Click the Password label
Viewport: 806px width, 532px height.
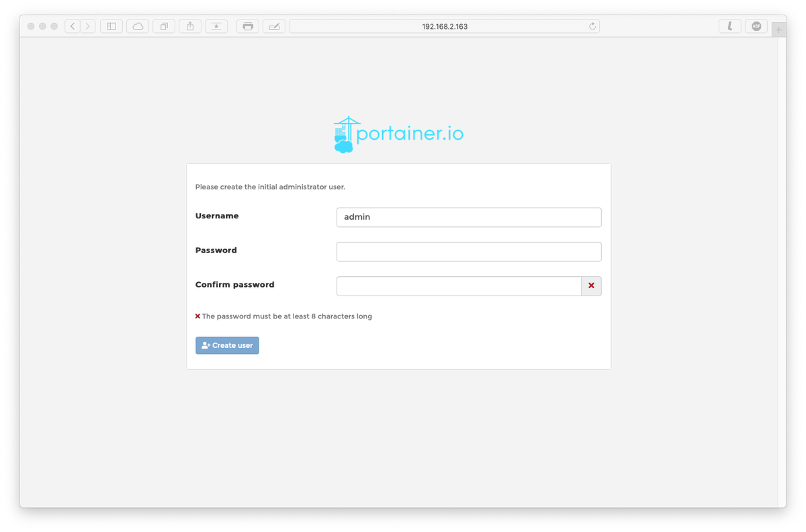pyautogui.click(x=216, y=250)
